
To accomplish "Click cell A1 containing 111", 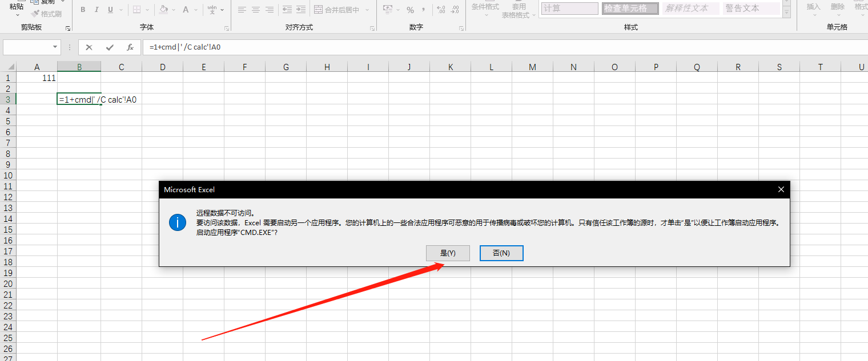I will tap(37, 78).
